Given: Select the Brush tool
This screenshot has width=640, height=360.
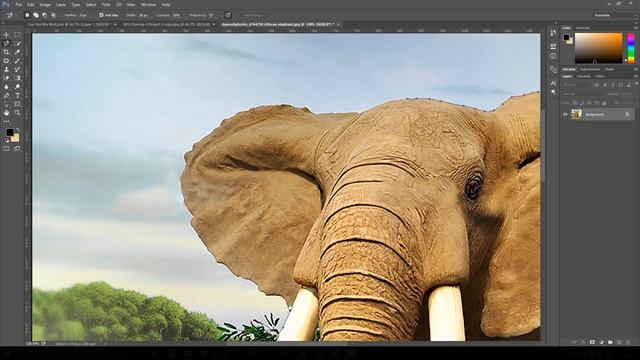Looking at the screenshot, I should click(17, 61).
